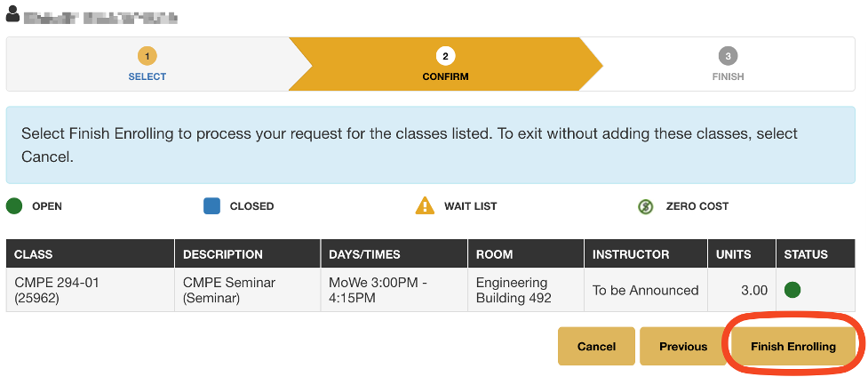Click the Engineering Building 492 room cell

515,290
